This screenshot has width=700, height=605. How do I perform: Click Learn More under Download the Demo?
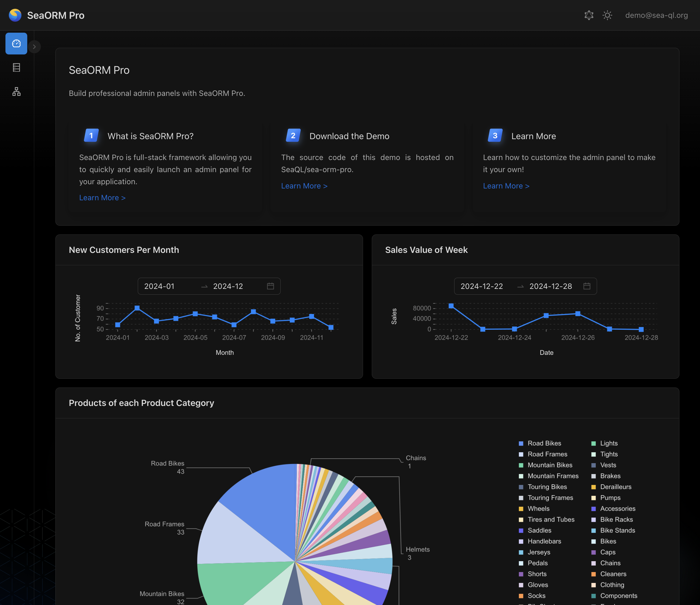(x=304, y=186)
